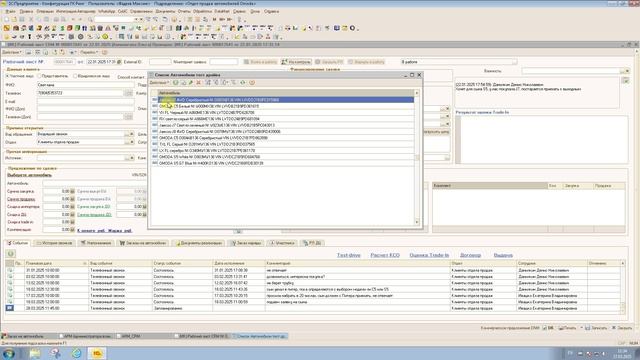Click the Печать button at bottom
The width and height of the screenshot is (640, 360).
click(x=568, y=328)
